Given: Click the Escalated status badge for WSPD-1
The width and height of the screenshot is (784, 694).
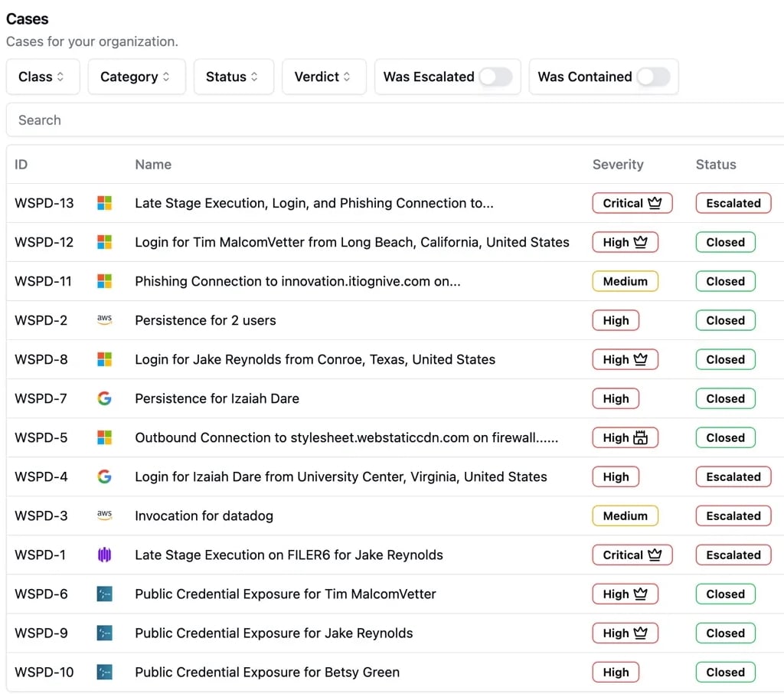Looking at the screenshot, I should (733, 555).
